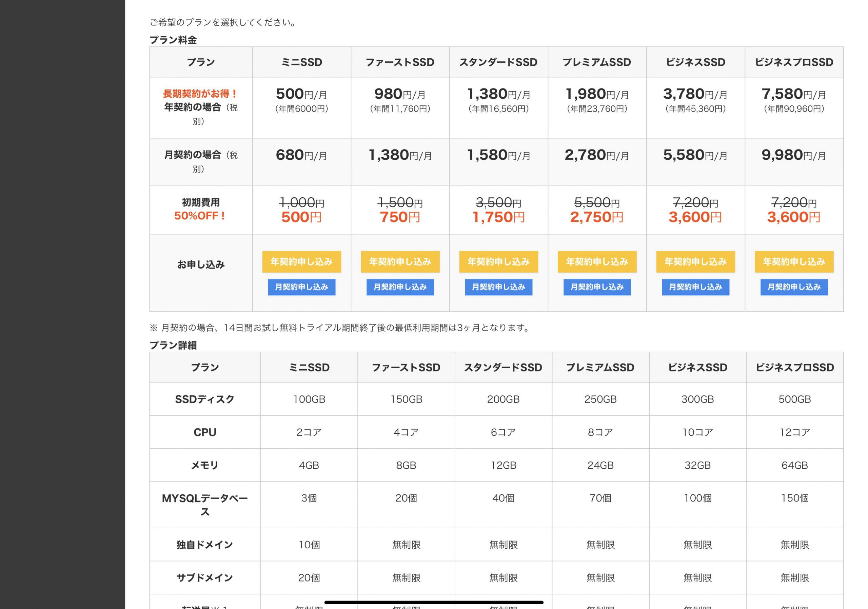Image resolution: width=868 pixels, height=609 pixels.
Task: Select the 5,580円/月 monthly price cell
Action: pyautogui.click(x=696, y=162)
